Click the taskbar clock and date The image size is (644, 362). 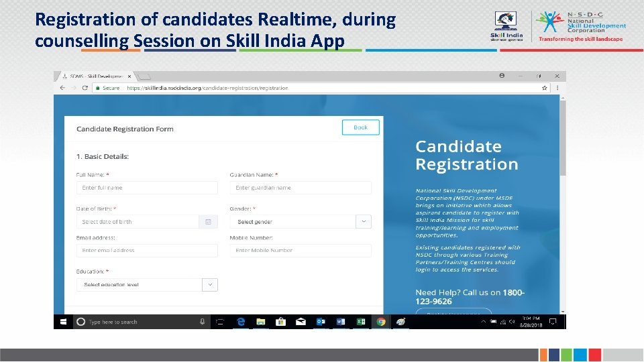(x=531, y=322)
